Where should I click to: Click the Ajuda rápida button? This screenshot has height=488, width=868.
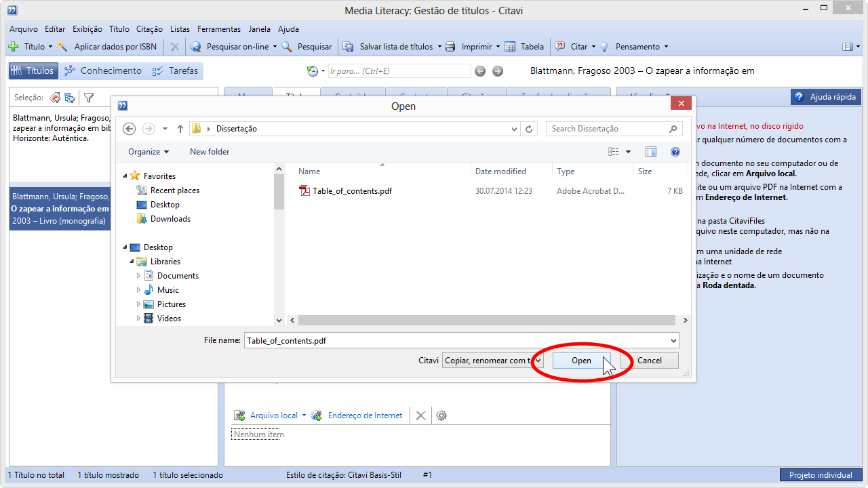coord(826,97)
